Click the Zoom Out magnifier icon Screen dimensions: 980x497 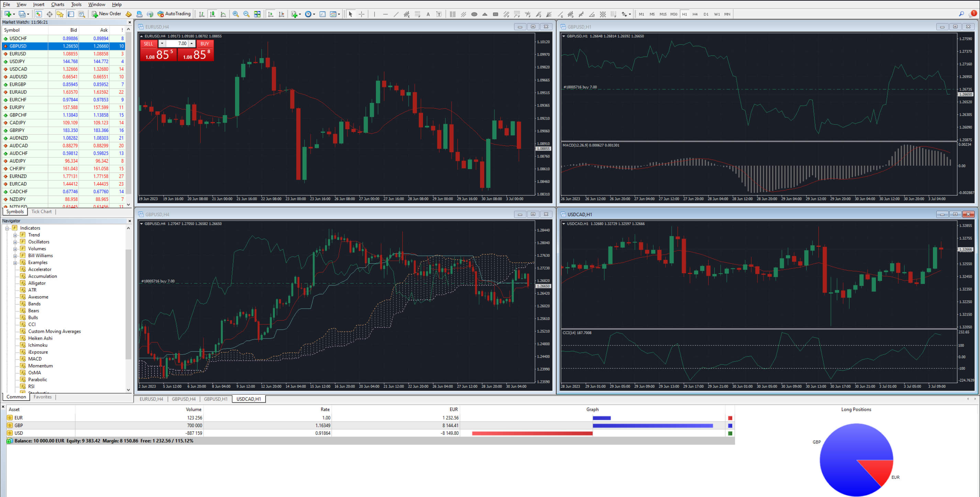click(x=246, y=14)
